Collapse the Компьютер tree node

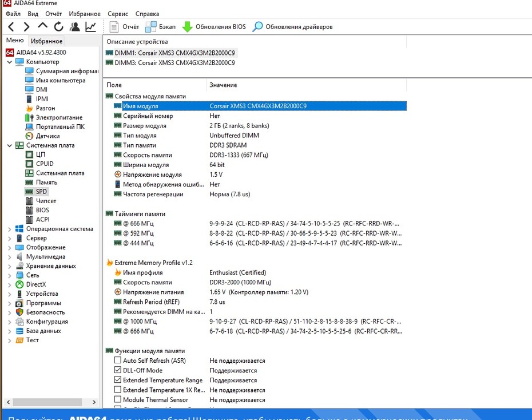click(x=10, y=62)
